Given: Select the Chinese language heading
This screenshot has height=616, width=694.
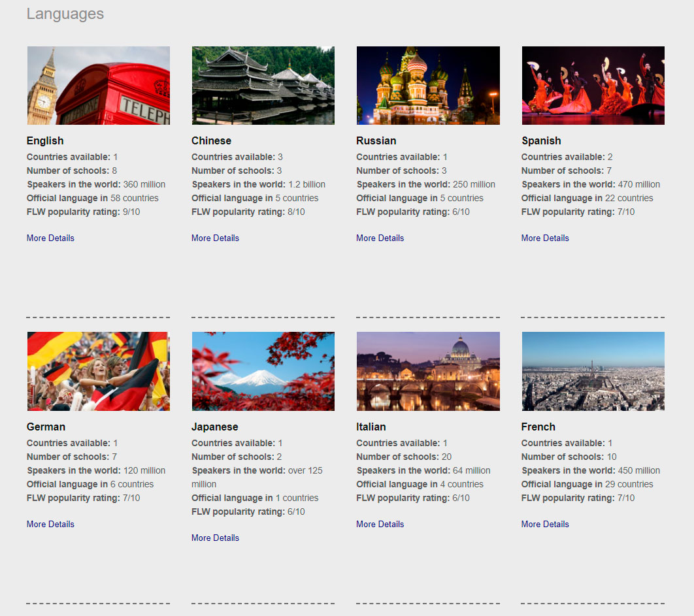Looking at the screenshot, I should [211, 140].
